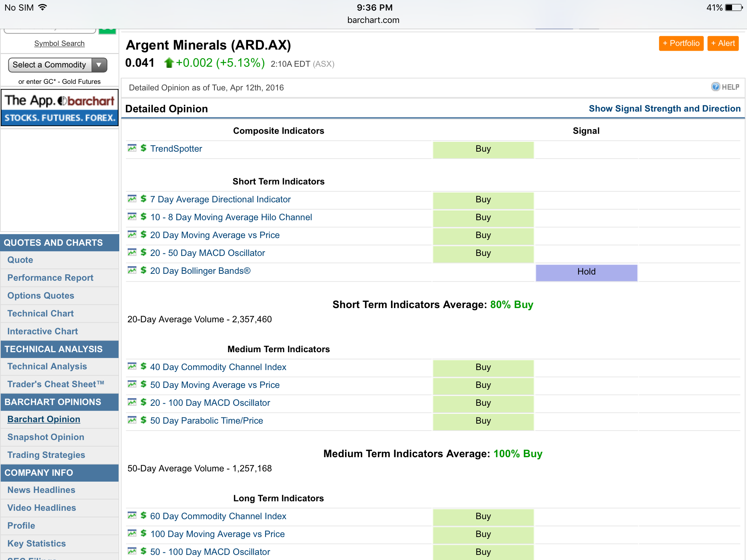
Task: Open chart icon for 20 Day Moving Average vs Price
Action: pyautogui.click(x=132, y=234)
